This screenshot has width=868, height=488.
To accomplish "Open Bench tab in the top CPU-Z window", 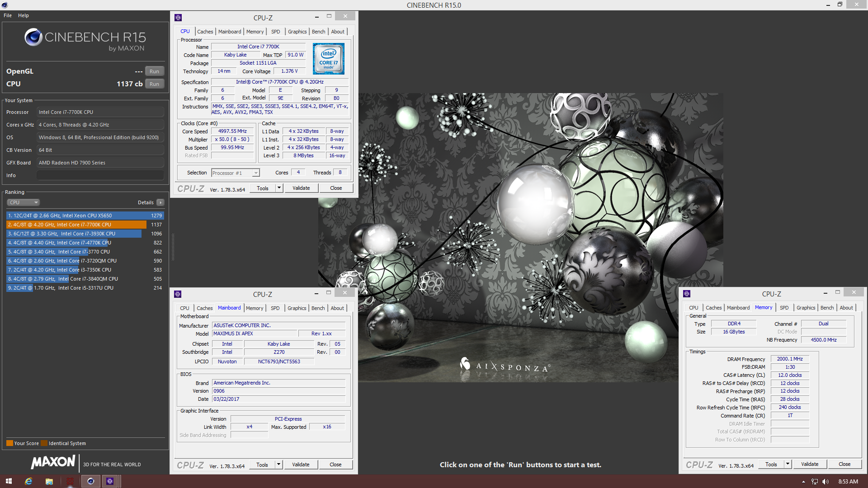I will pyautogui.click(x=319, y=32).
